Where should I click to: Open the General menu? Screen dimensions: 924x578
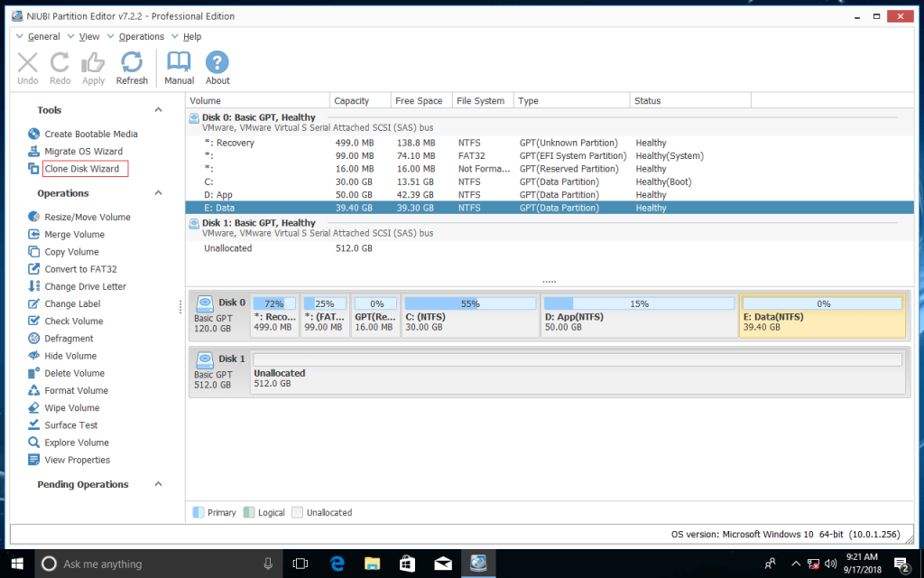click(x=43, y=37)
